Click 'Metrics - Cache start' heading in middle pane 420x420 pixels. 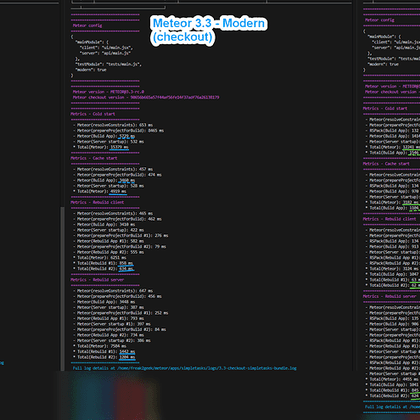click(94, 158)
